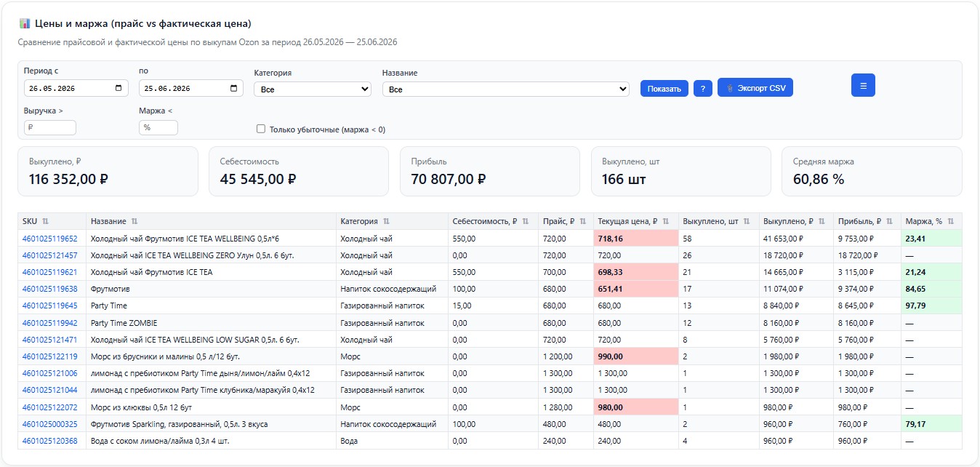Open SKU link 4601025119652

[x=49, y=238]
